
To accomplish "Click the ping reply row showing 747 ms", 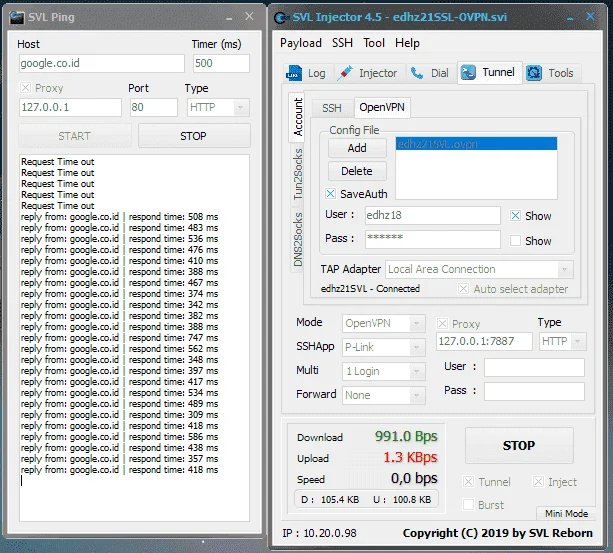I will coord(120,338).
